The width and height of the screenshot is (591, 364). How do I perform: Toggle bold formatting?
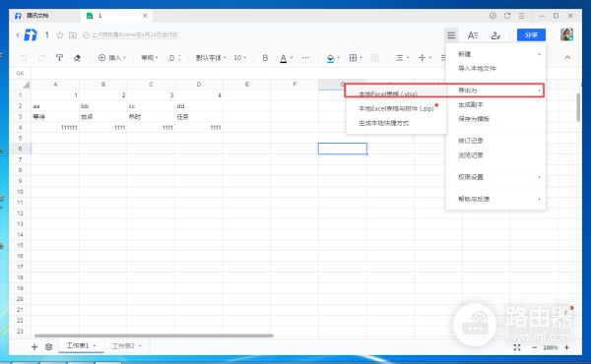(265, 58)
